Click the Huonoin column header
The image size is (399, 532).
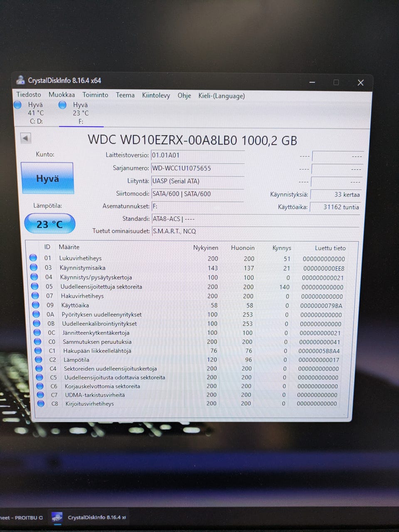(243, 248)
